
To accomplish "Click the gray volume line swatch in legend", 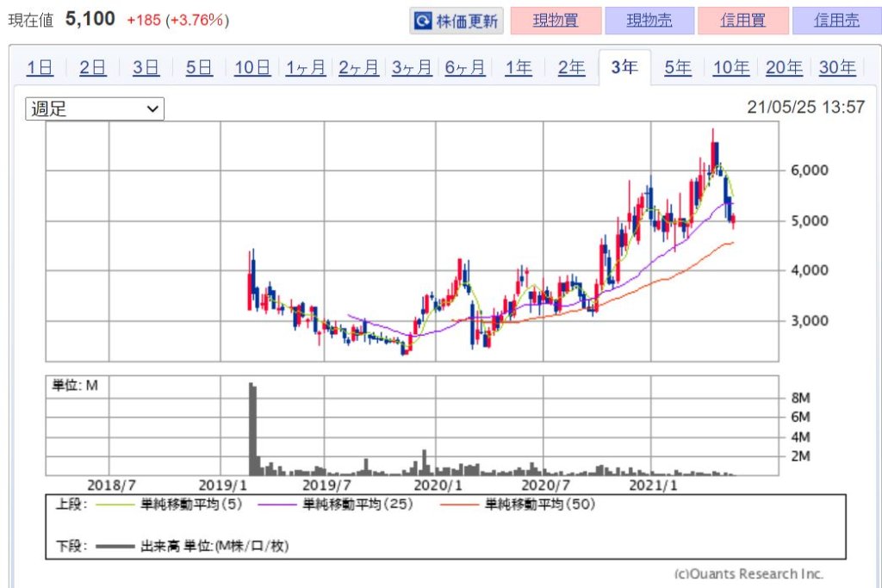I will click(115, 546).
